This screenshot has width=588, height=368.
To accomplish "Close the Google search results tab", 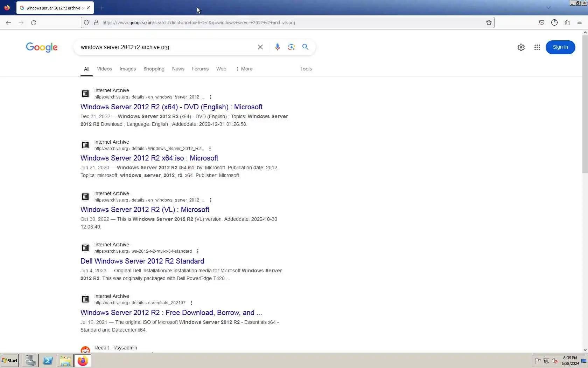I will point(88,8).
